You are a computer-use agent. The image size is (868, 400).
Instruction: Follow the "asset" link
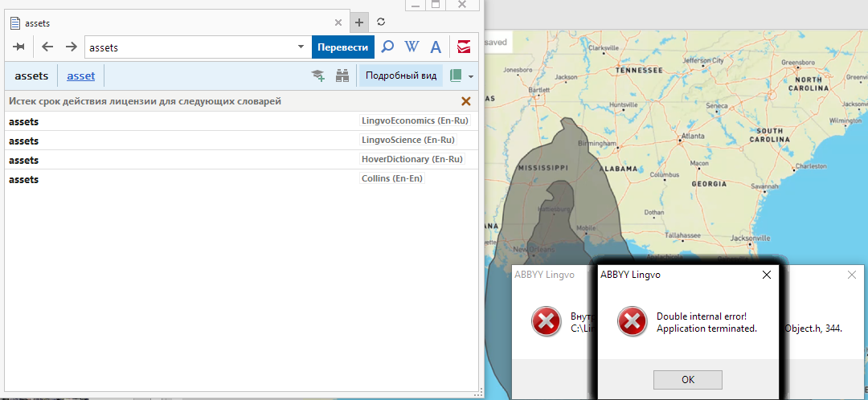point(81,76)
